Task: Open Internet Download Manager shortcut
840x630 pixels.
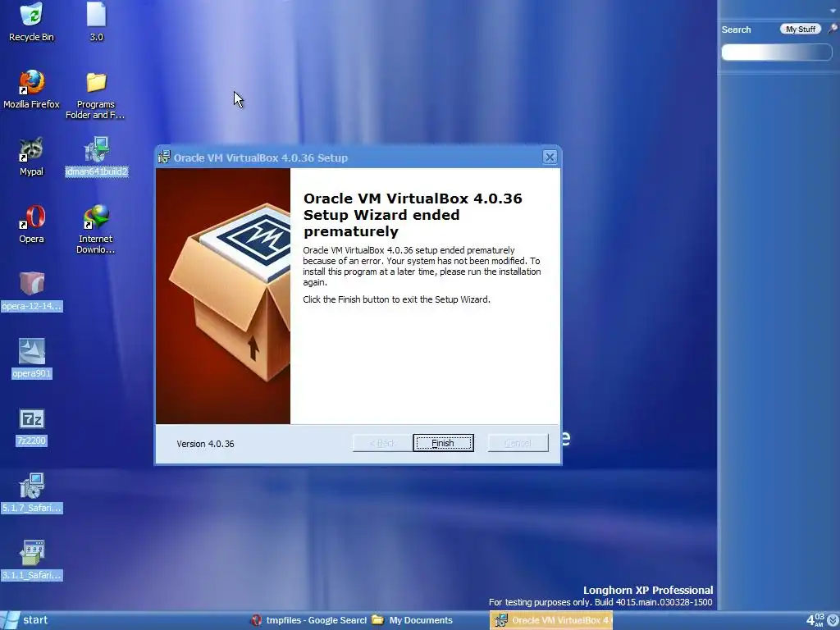Action: click(95, 230)
